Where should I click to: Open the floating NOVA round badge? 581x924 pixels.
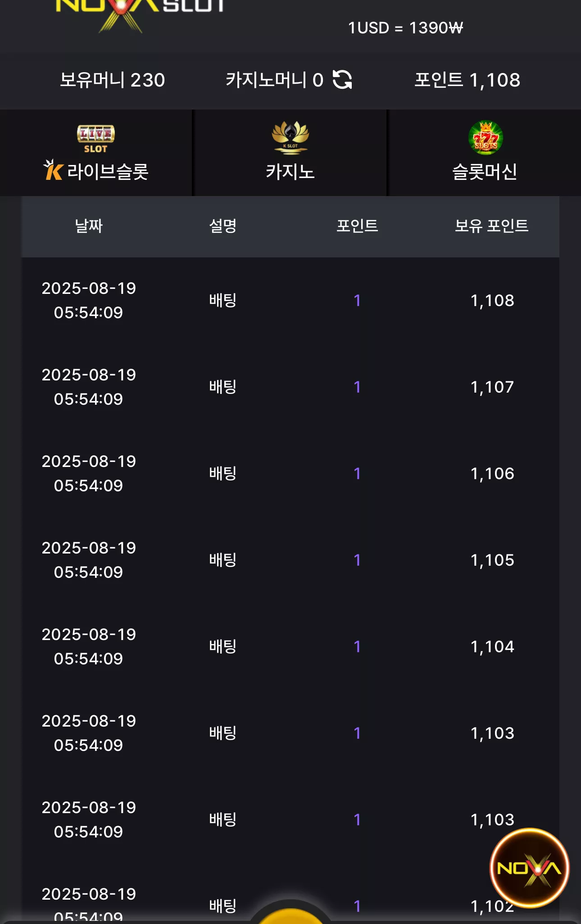click(529, 868)
